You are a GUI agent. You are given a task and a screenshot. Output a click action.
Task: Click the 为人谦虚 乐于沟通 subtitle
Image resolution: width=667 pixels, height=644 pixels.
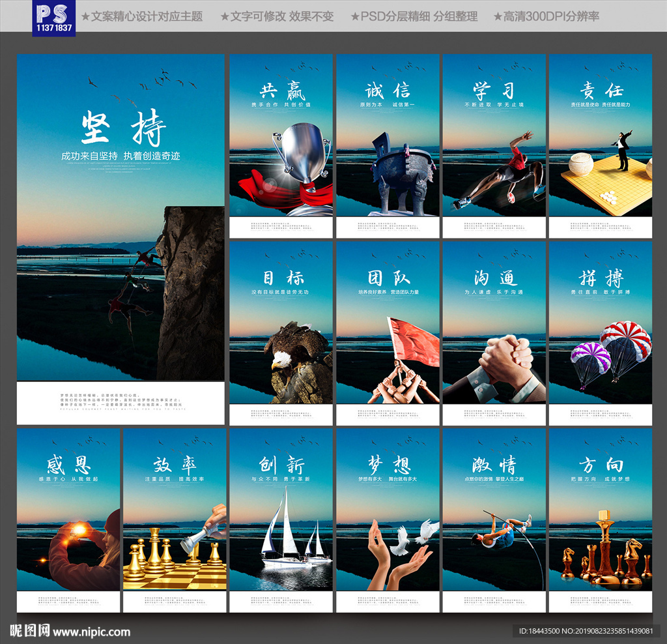pyautogui.click(x=494, y=292)
